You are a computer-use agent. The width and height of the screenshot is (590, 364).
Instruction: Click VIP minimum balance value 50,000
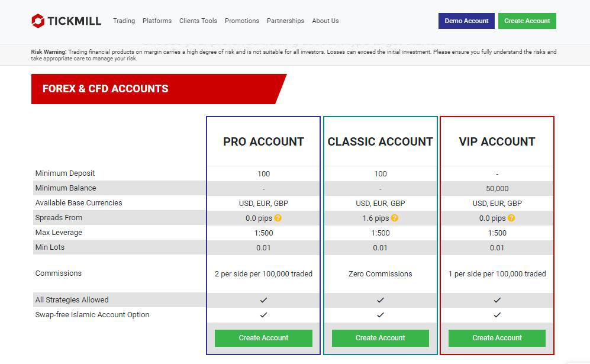click(497, 189)
